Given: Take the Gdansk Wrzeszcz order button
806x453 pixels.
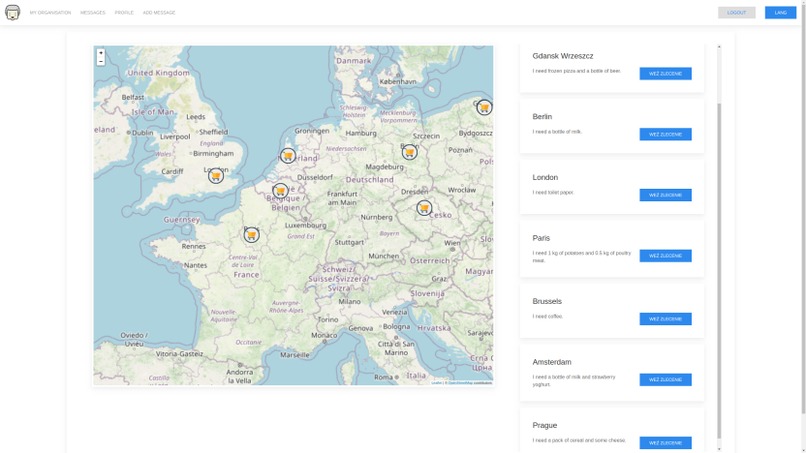Looking at the screenshot, I should [665, 74].
